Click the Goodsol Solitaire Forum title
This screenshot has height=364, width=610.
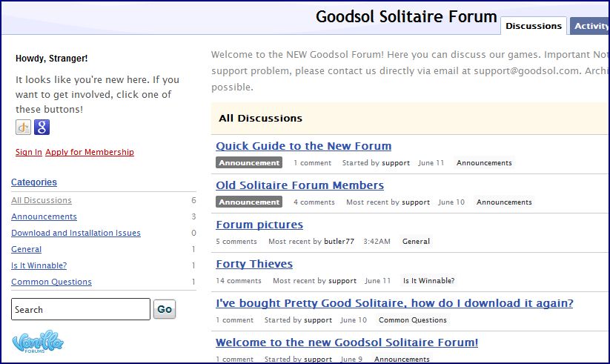click(406, 17)
